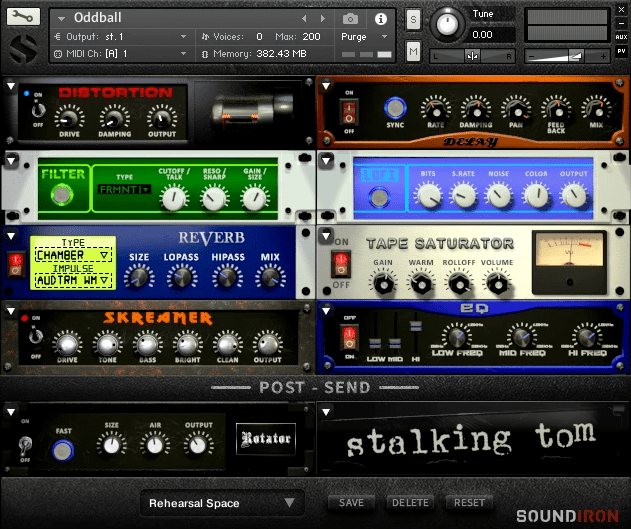Go to previous instrument preset arrow

[304, 19]
